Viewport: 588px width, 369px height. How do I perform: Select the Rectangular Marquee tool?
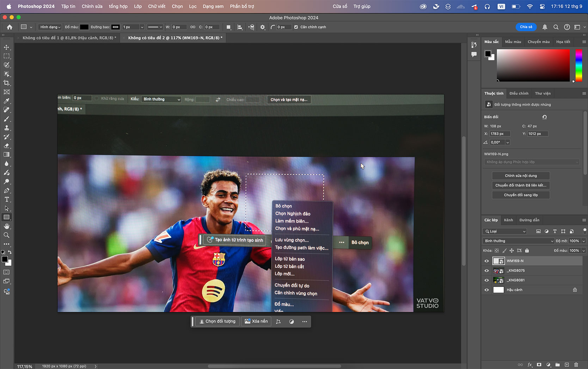coord(6,56)
